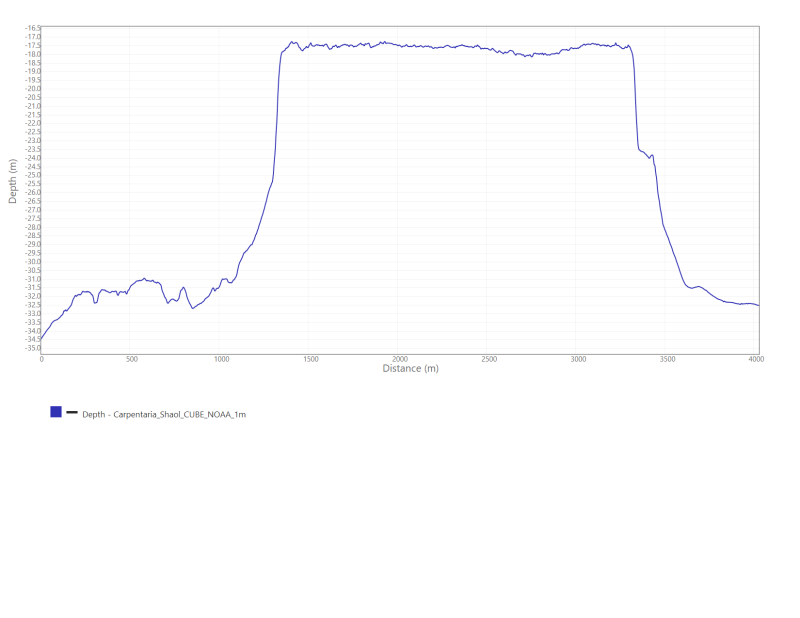Click x-axis tick label 3000

578,359
